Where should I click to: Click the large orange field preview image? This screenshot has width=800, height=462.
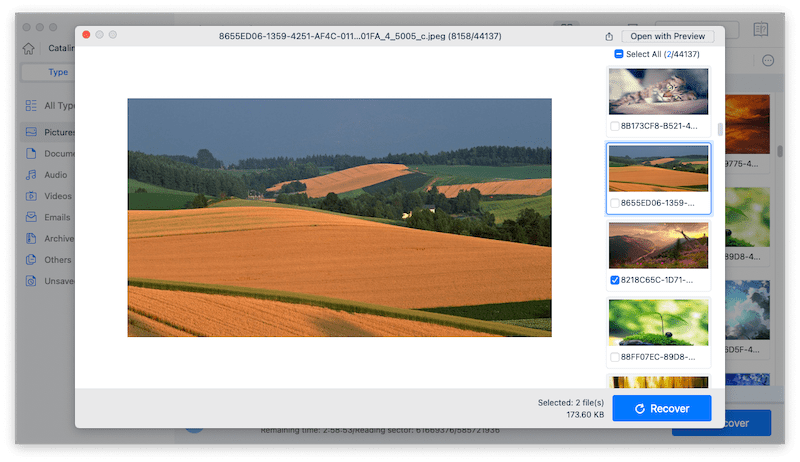pos(339,218)
